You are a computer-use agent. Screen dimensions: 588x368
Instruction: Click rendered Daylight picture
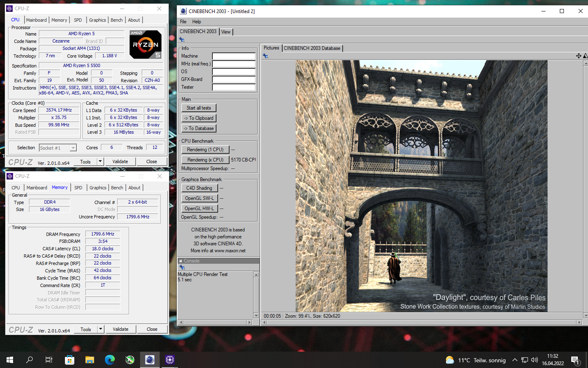(421, 186)
